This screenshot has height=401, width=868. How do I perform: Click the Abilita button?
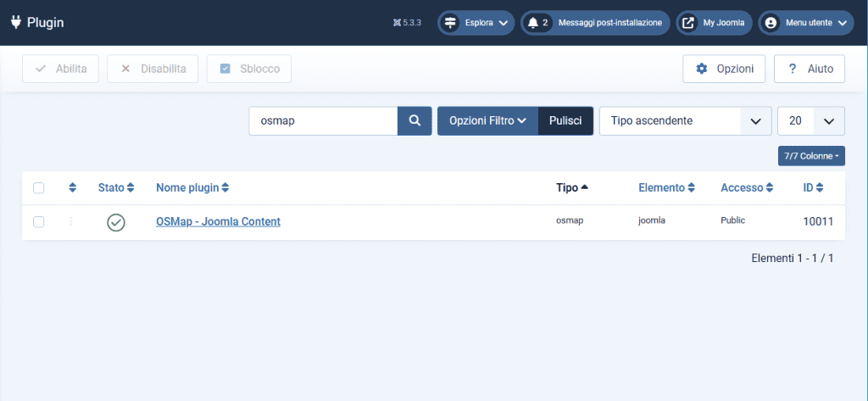click(60, 69)
